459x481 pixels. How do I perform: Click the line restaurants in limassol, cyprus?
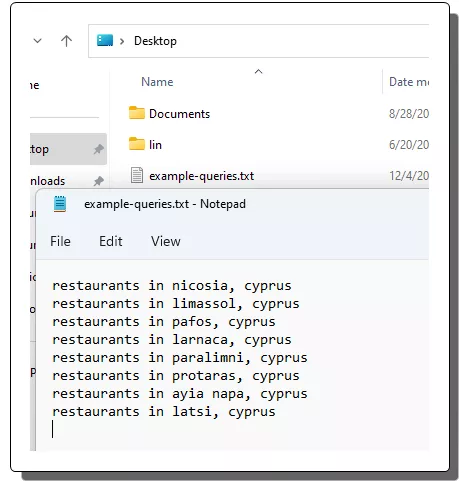coord(176,304)
